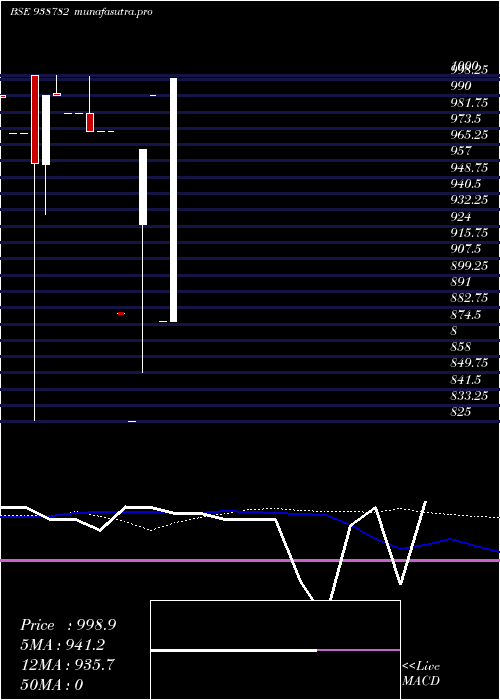500x700 pixels.
Task: Click the 915.75 price axis label
Action: point(469,233)
